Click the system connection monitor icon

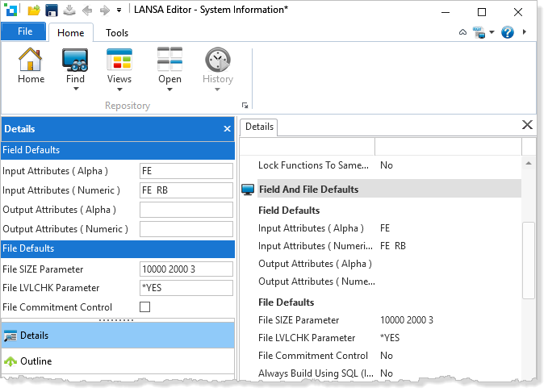click(x=479, y=32)
